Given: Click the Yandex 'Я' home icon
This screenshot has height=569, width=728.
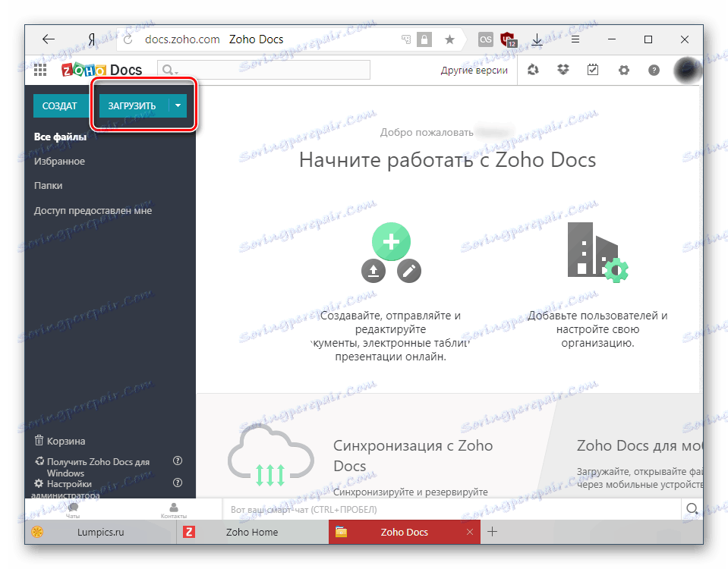Looking at the screenshot, I should tap(92, 39).
